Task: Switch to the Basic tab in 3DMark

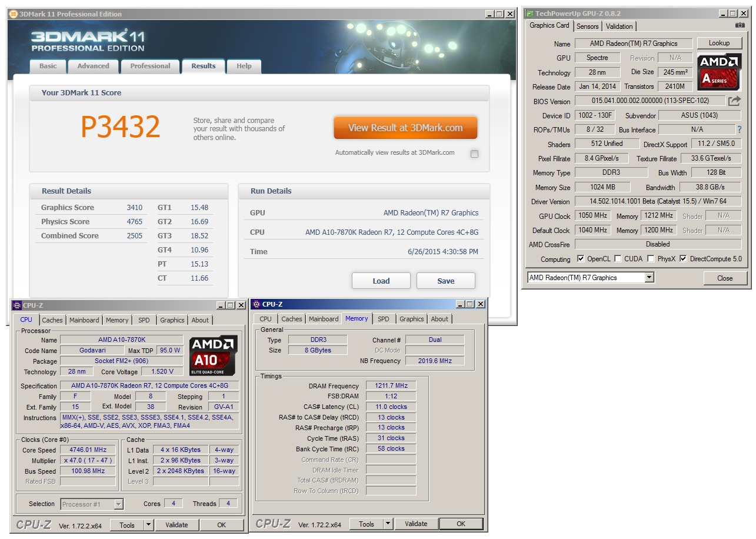Action: point(48,66)
